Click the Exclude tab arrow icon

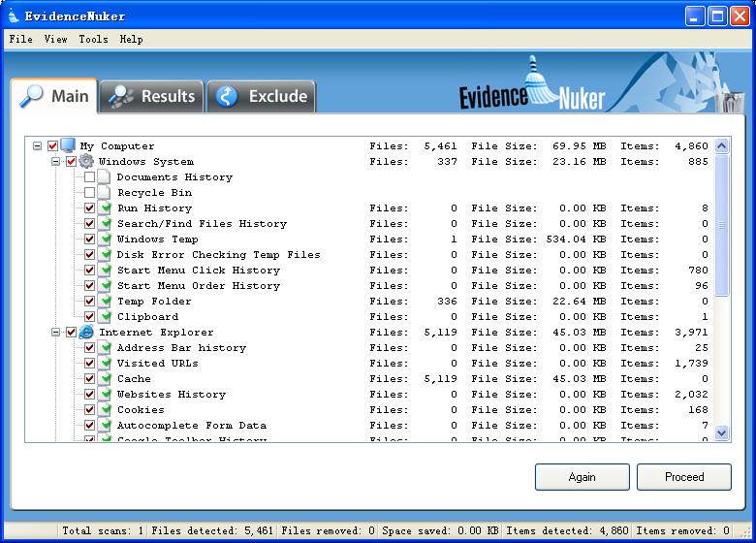coord(228,97)
